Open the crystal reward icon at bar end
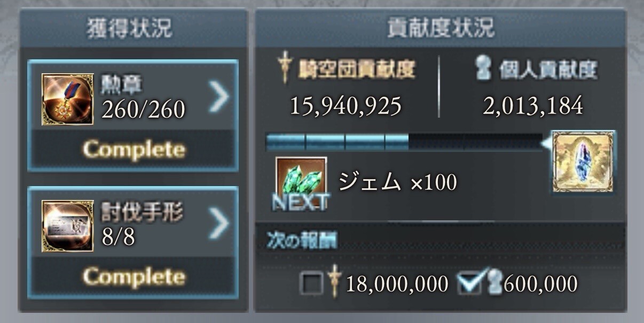644x323 pixels. (584, 161)
